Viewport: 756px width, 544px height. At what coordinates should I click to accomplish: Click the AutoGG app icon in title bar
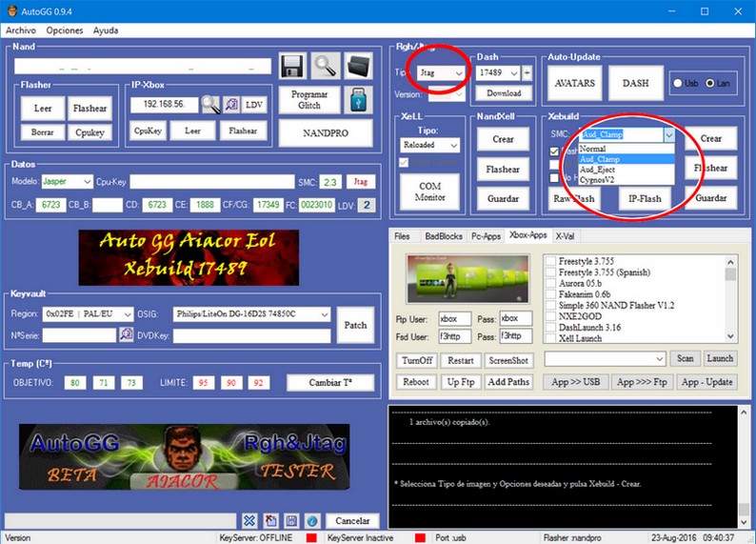[11, 10]
